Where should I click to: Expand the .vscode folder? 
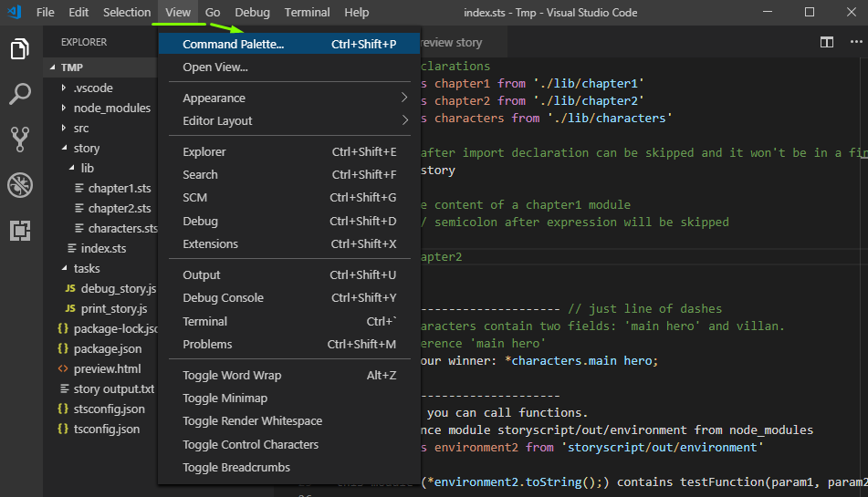(64, 88)
